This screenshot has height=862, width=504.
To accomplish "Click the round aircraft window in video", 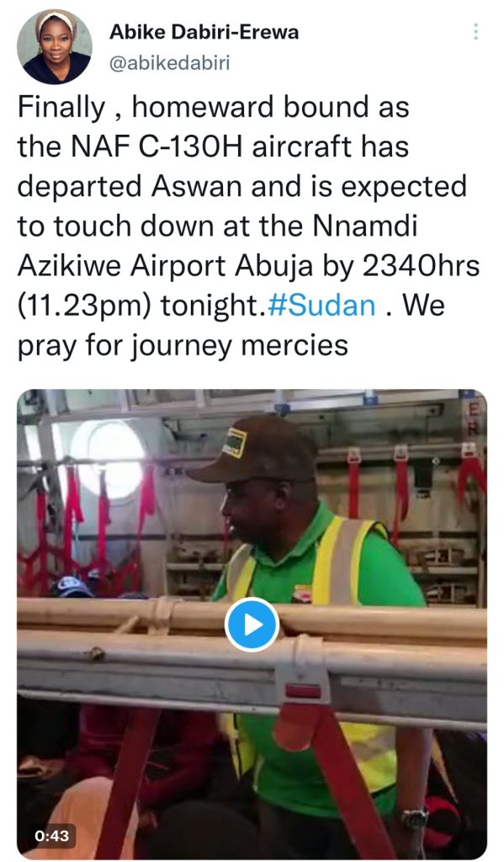I will click(x=109, y=459).
